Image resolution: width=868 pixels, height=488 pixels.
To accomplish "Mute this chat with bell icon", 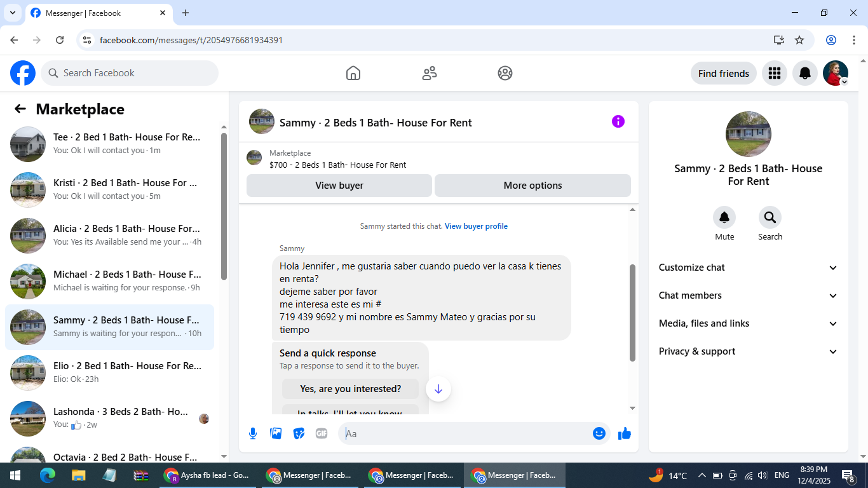I will pos(724,218).
